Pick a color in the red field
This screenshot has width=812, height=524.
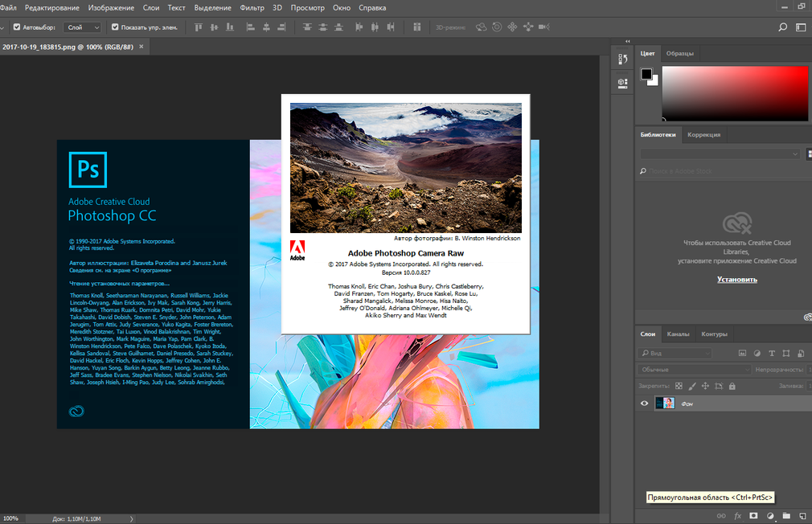coord(735,93)
